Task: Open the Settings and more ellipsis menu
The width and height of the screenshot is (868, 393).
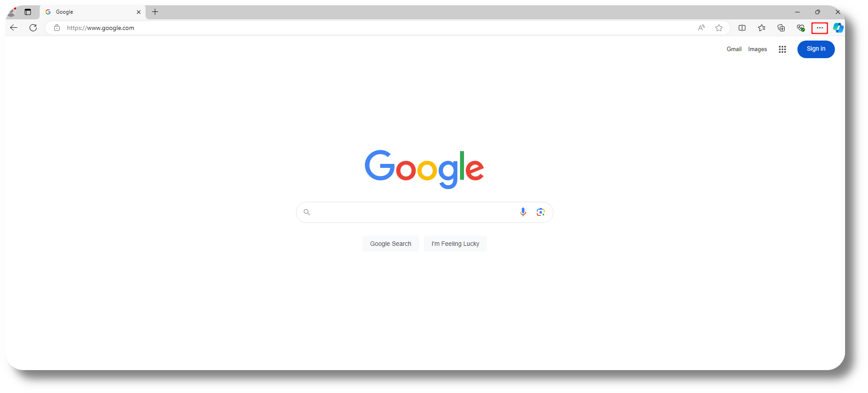Action: pos(819,28)
